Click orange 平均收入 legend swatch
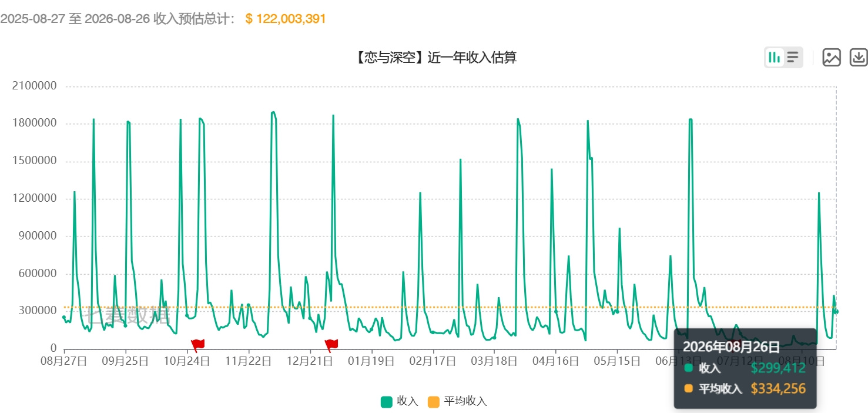 pos(434,402)
